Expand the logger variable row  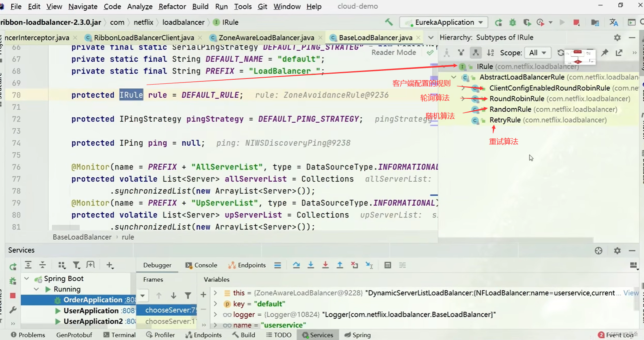215,314
